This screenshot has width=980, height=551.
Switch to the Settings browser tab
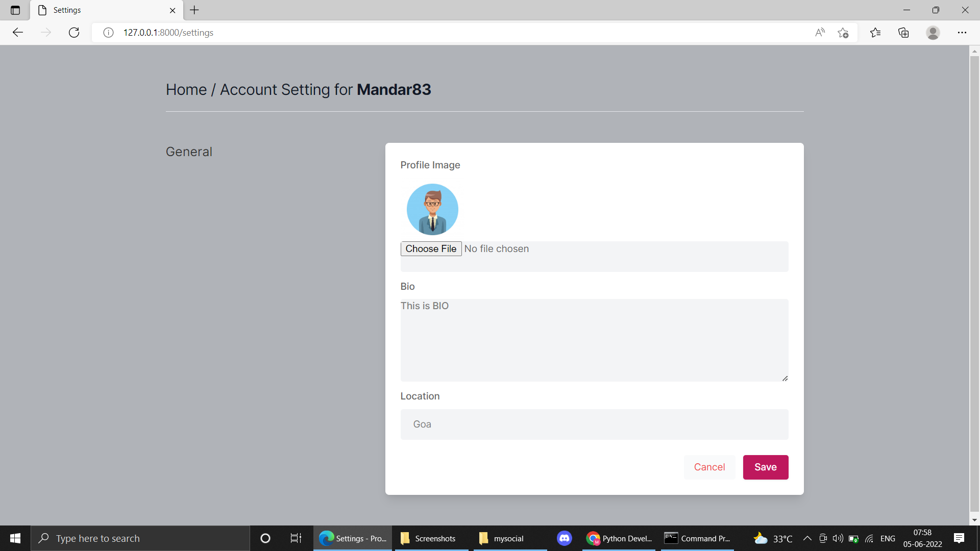[69, 10]
